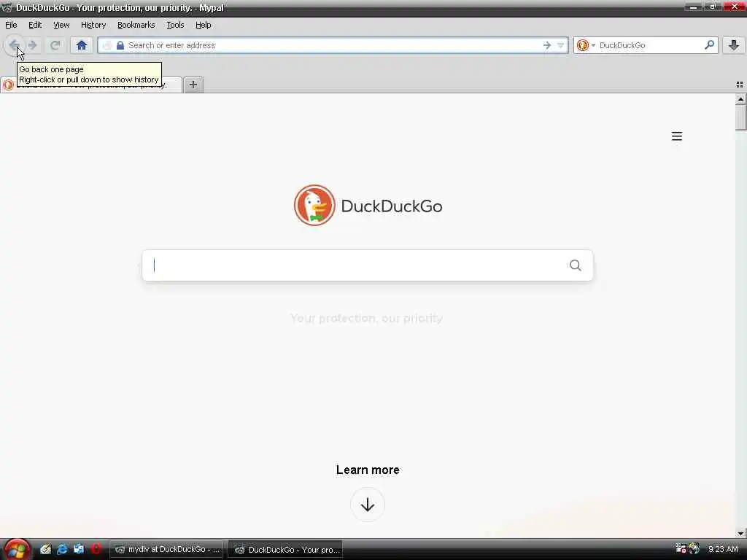The image size is (747, 560).
Task: Reload the current page
Action: coord(55,45)
